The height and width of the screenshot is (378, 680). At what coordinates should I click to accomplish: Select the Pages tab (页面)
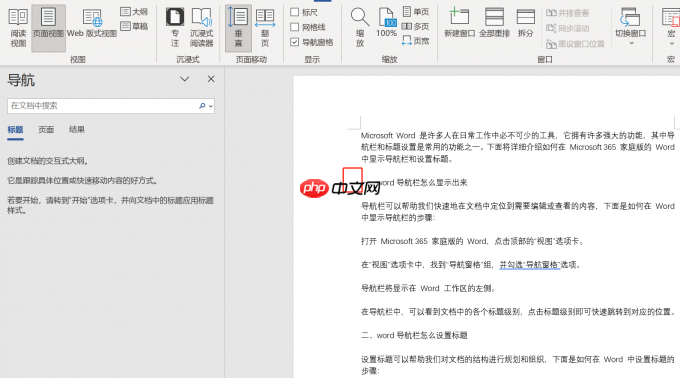46,130
